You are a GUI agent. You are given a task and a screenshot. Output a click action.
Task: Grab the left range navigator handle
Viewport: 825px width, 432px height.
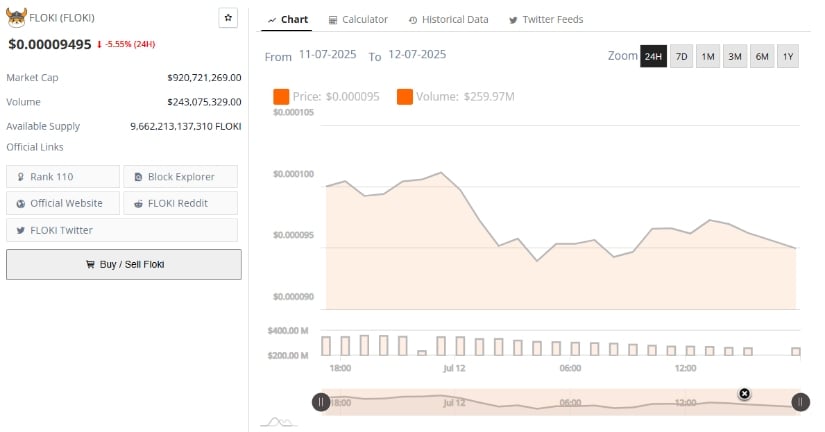pyautogui.click(x=321, y=402)
